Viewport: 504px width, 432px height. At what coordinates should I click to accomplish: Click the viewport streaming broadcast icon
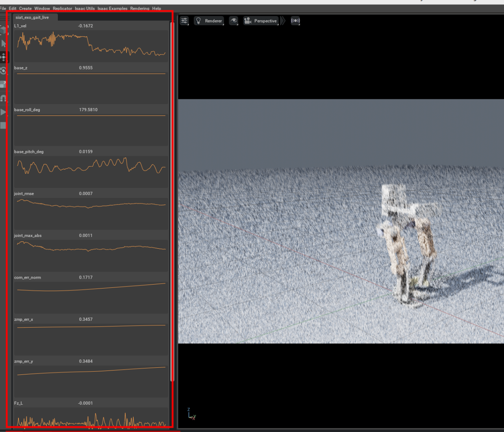click(x=295, y=21)
